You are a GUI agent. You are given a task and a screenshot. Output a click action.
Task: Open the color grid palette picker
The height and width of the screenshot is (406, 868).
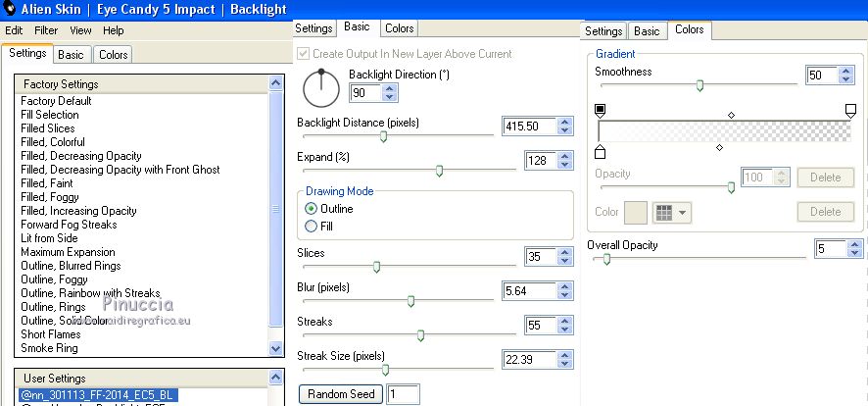pos(671,212)
